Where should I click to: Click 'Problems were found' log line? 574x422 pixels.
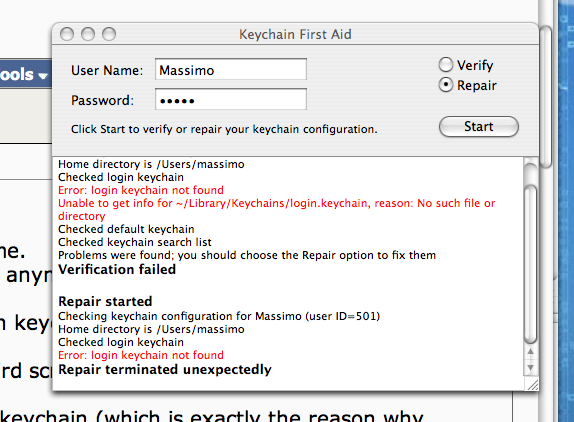(247, 255)
